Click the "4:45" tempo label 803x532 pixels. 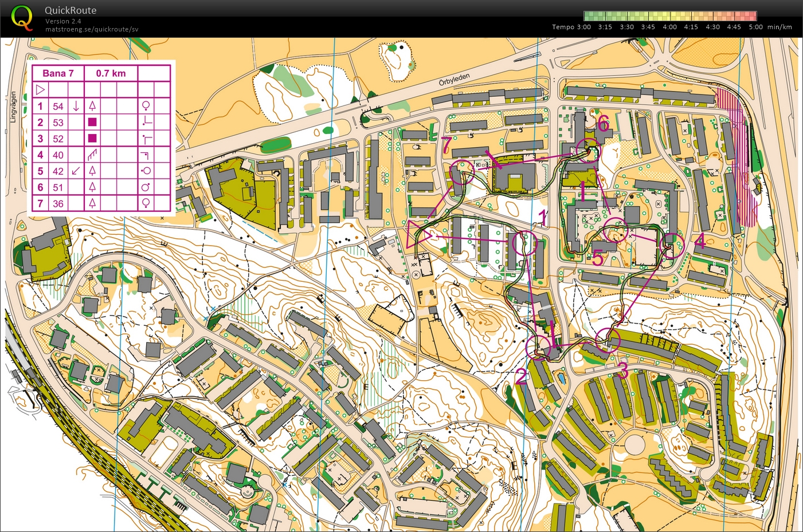pyautogui.click(x=734, y=27)
